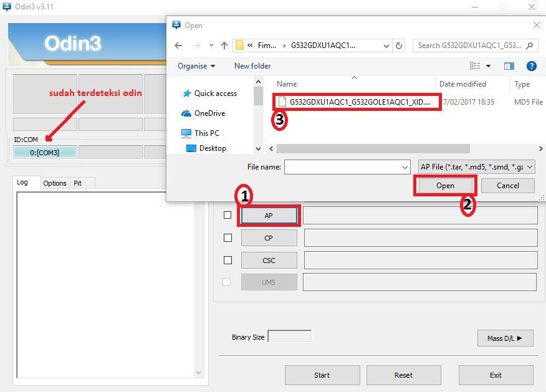Change the file view layout icon
Viewport: 546px width, 392px height.
pos(475,66)
